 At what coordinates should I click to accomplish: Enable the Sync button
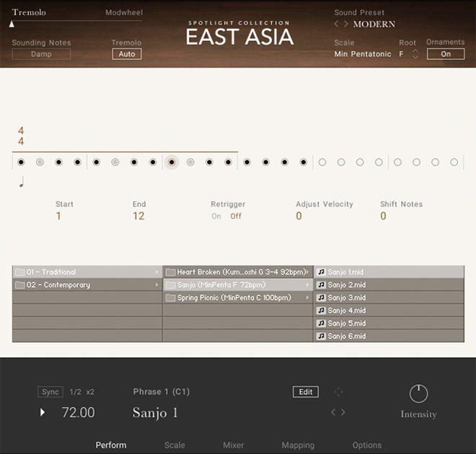pos(50,392)
